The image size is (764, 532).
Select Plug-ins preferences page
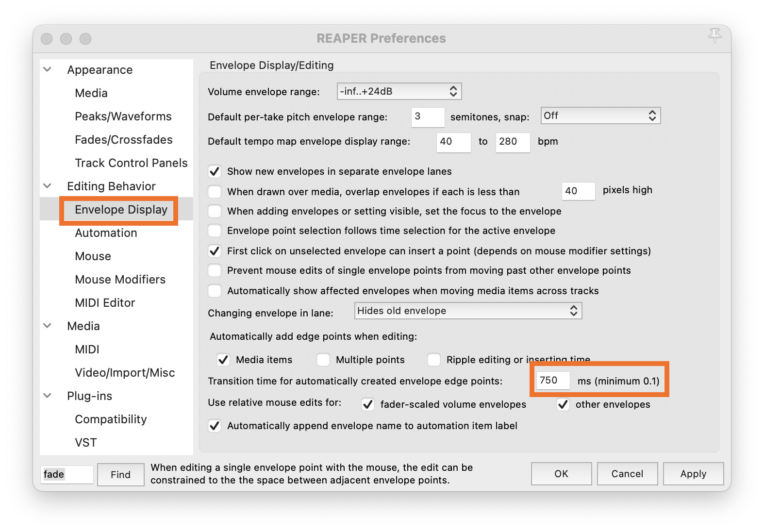[89, 396]
